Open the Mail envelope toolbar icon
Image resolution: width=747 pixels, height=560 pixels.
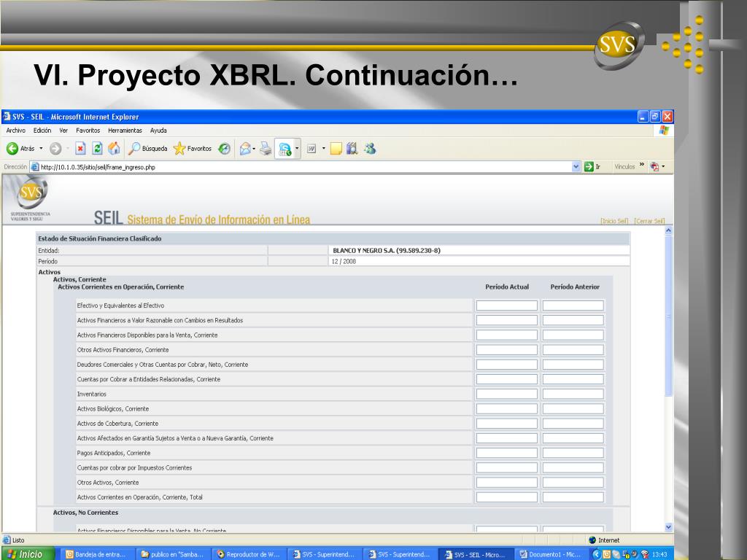[245, 149]
